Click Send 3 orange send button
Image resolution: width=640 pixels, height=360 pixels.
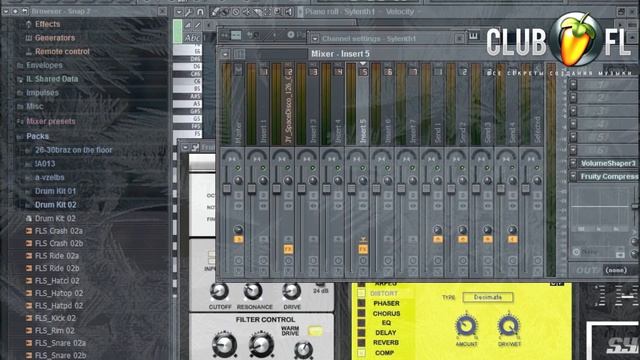pyautogui.click(x=487, y=240)
